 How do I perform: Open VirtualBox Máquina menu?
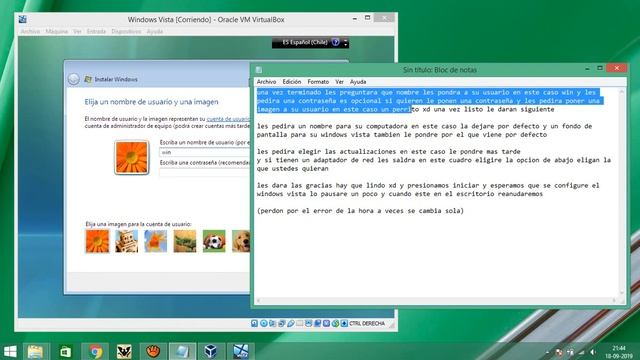(x=57, y=31)
